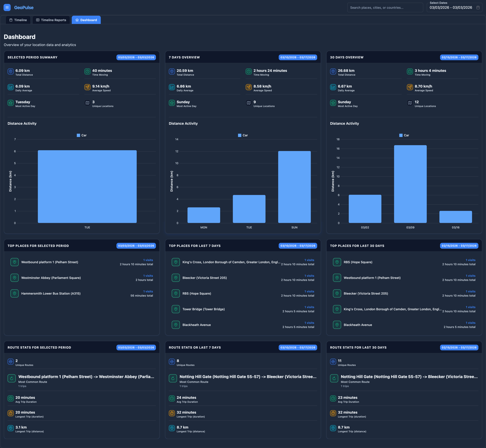Click the GeoPulse logo text
Image resolution: width=486 pixels, height=448 pixels.
coord(24,7)
